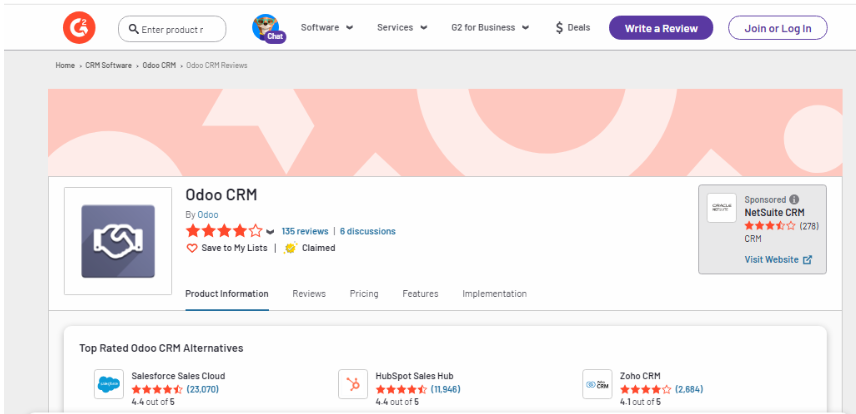Screen dimensions: 856x414
Task: Click the Write a Review button
Action: pyautogui.click(x=661, y=28)
